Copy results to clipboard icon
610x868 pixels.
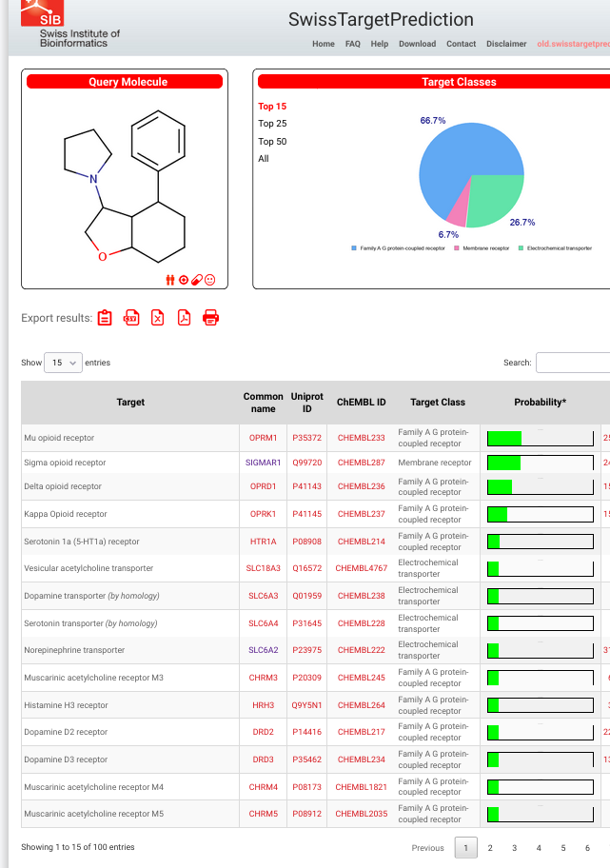(x=105, y=318)
